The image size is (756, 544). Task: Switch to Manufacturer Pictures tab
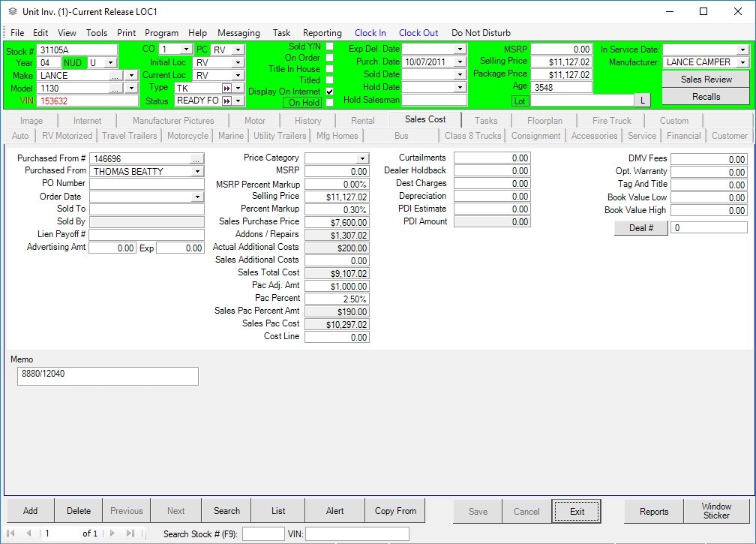pos(173,121)
